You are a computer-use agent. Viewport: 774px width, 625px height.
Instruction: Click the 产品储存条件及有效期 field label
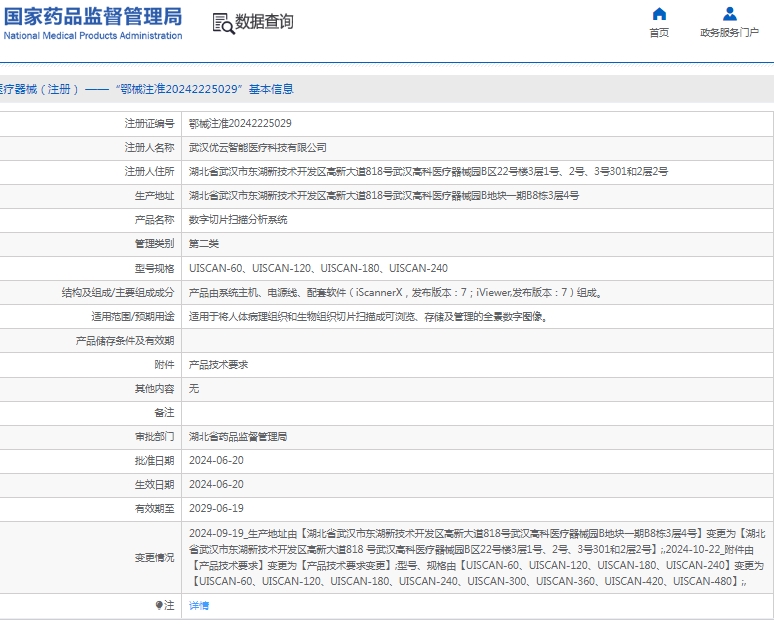(x=125, y=341)
